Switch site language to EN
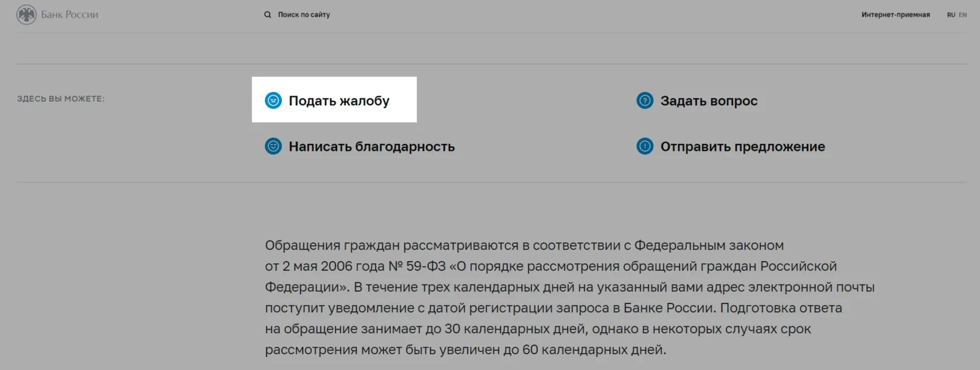 (963, 15)
